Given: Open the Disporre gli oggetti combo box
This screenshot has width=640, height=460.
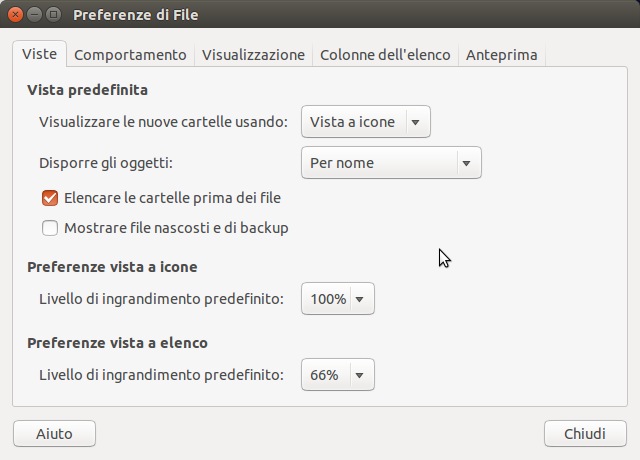Looking at the screenshot, I should click(390, 163).
